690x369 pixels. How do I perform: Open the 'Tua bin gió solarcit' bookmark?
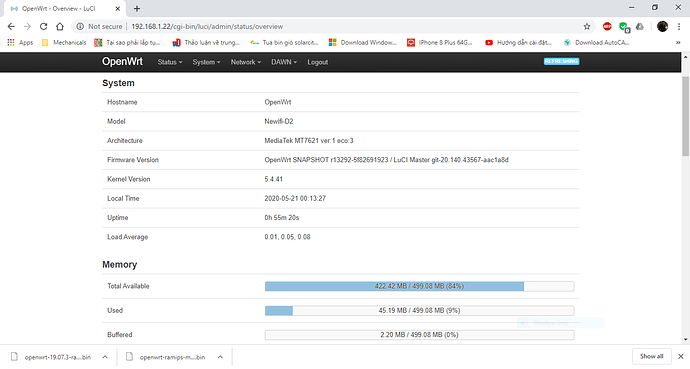pos(284,43)
